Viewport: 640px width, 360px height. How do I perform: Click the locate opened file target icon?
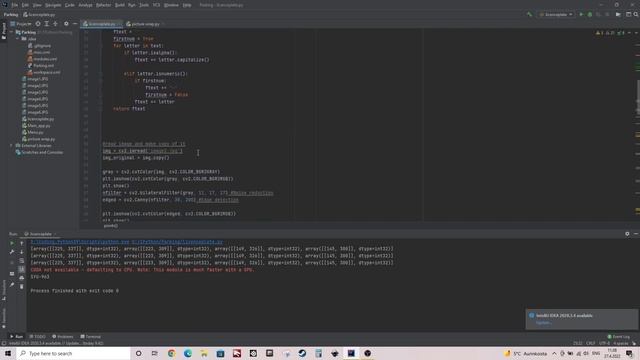(x=38, y=24)
